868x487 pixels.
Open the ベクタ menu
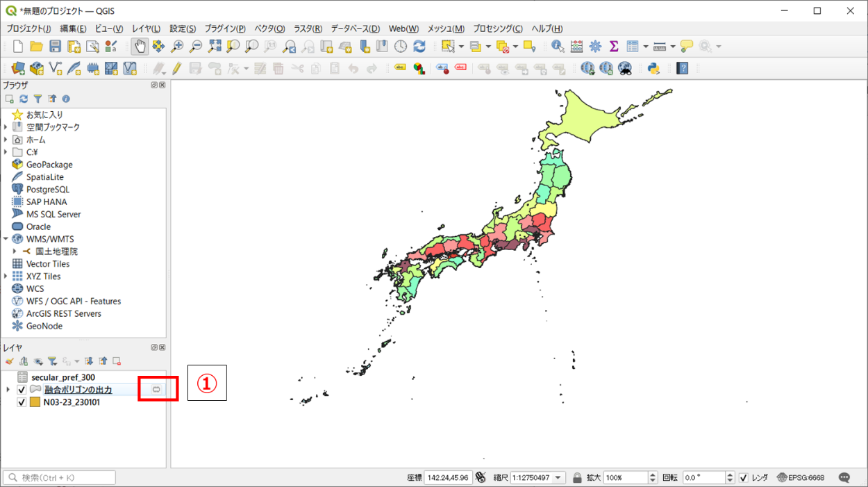click(x=269, y=28)
